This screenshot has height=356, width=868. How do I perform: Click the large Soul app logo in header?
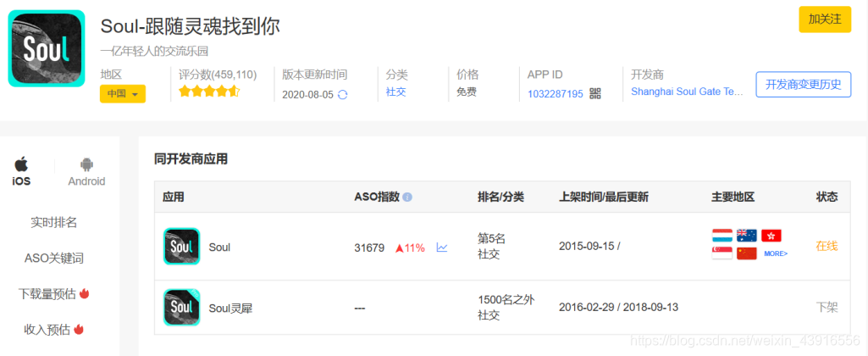(47, 49)
